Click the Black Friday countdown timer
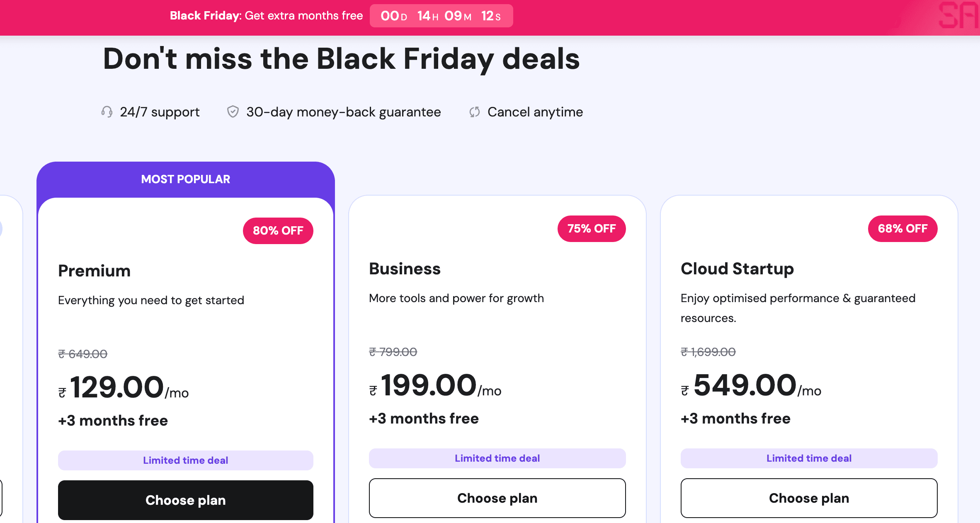This screenshot has height=523, width=980. 441,15
